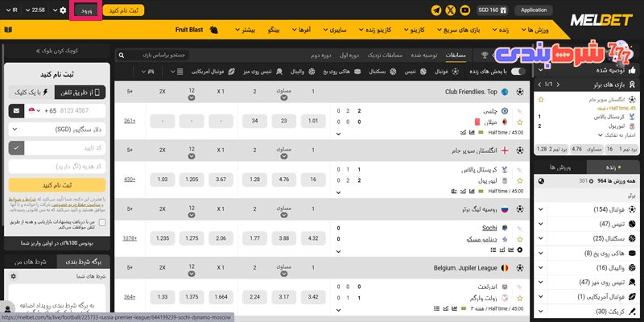Favorite the Sochi vs دینامو مسکو star

tap(520, 239)
